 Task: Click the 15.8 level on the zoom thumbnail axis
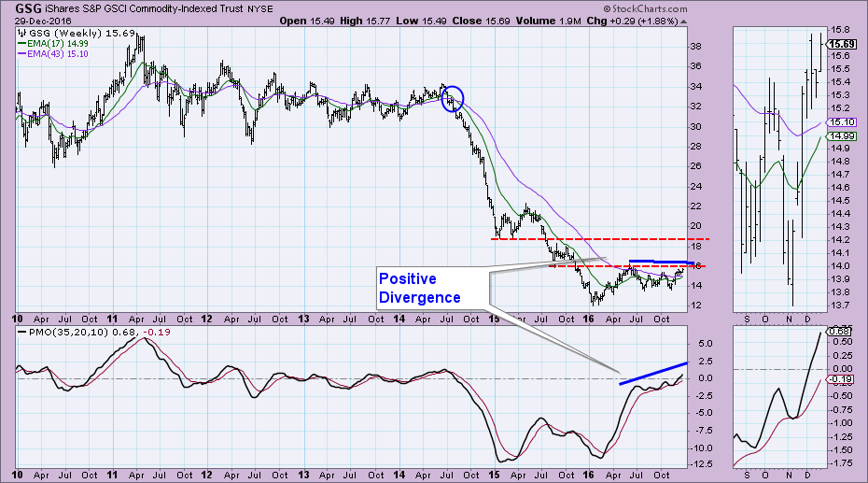coord(840,29)
